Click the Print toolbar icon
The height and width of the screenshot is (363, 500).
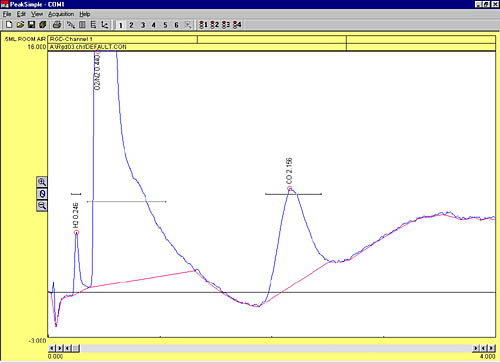tap(57, 25)
